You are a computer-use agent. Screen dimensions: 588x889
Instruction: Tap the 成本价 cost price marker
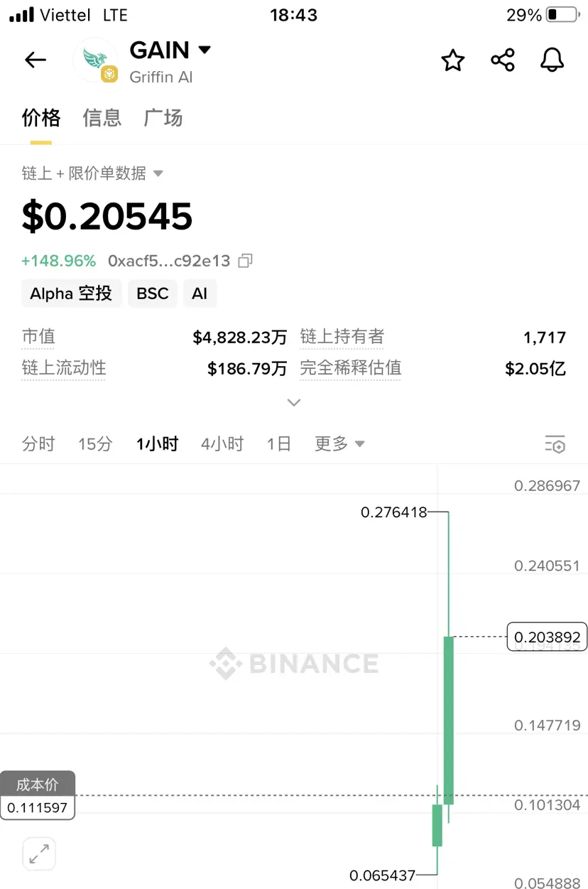tap(38, 785)
